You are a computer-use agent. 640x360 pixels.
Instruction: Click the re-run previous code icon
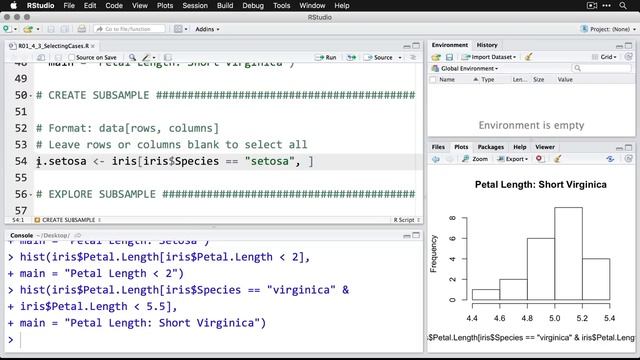351,58
